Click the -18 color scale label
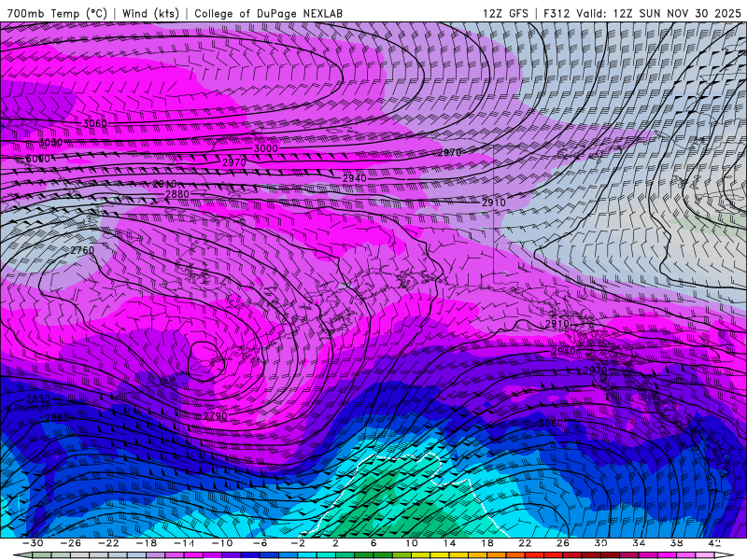 click(x=147, y=543)
